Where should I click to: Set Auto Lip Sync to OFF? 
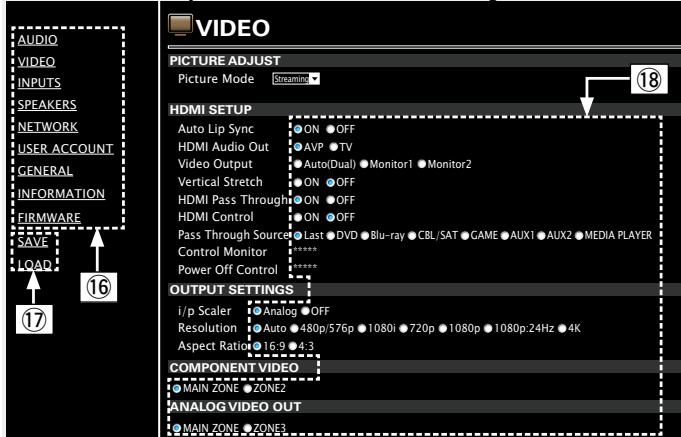click(x=331, y=129)
